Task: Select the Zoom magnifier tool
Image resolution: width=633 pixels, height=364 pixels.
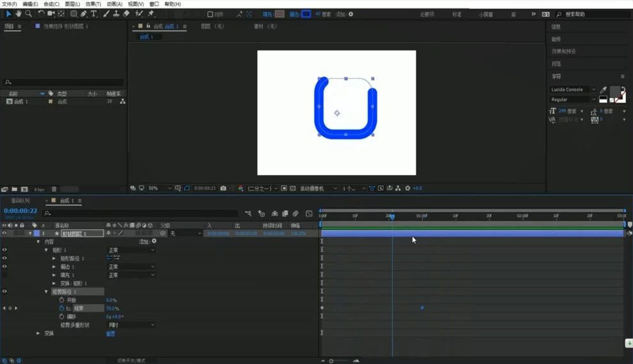Action: 29,13
